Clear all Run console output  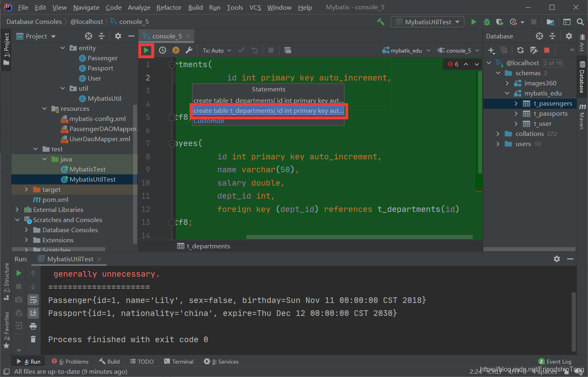[33, 339]
